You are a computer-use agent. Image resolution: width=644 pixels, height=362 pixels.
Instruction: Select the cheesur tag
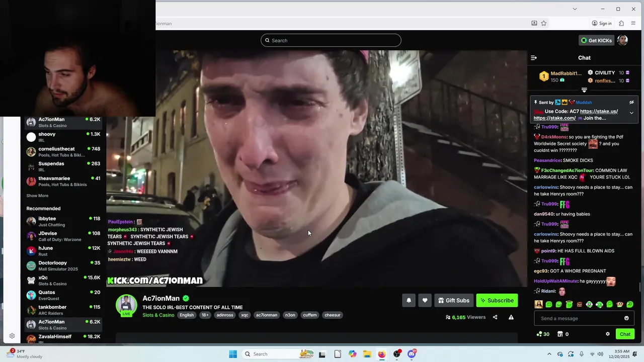coord(333,315)
